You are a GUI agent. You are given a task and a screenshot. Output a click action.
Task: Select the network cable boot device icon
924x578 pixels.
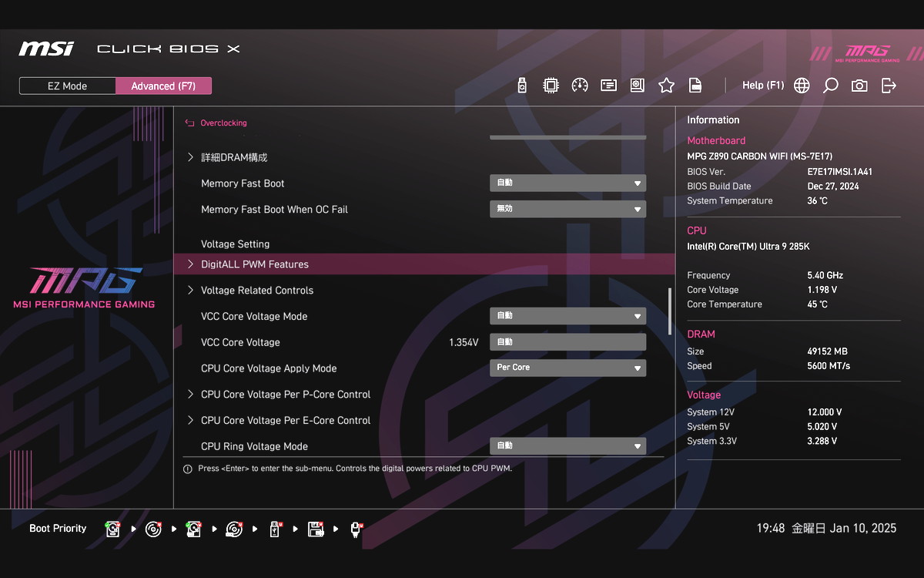coord(356,529)
